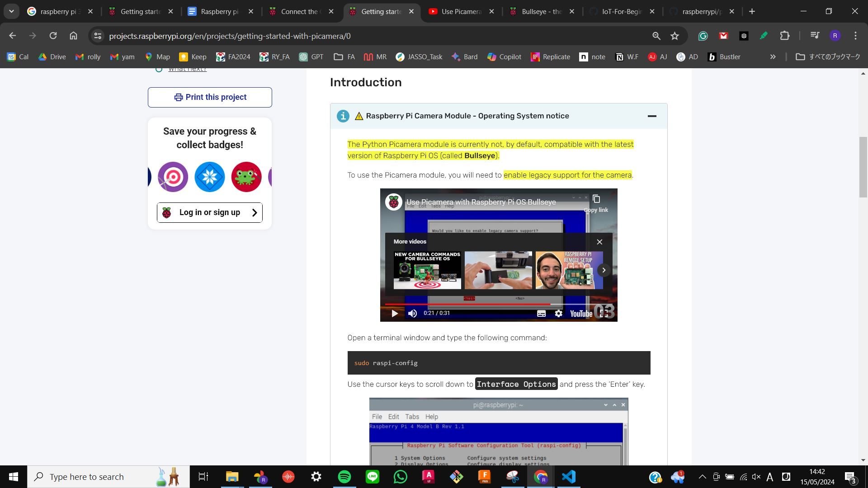Toggle video subtitles captions icon

[x=541, y=313]
